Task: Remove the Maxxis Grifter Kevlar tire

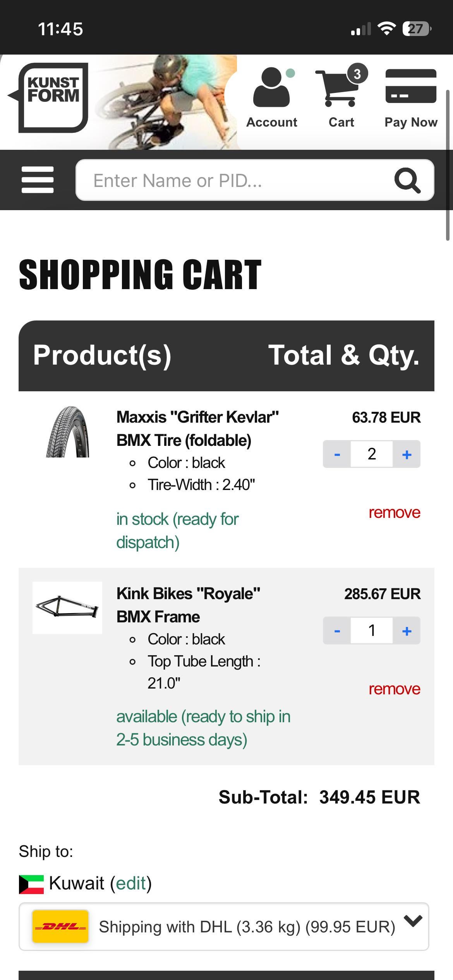Action: click(394, 512)
